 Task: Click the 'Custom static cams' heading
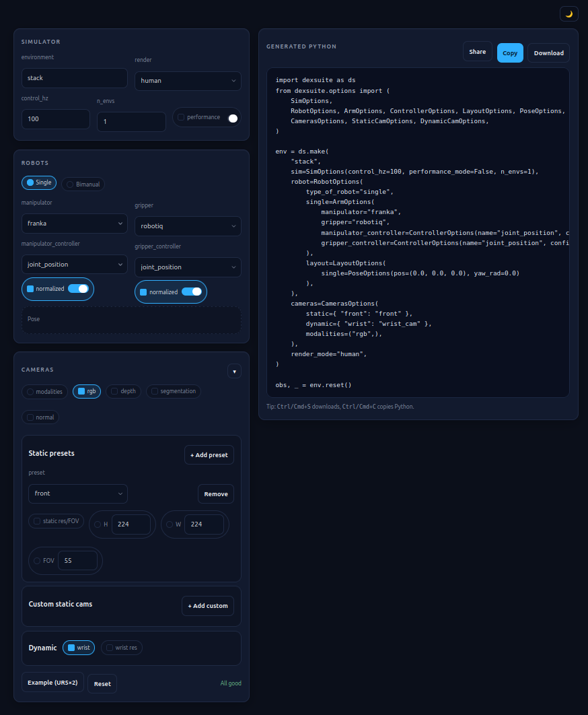(x=61, y=604)
